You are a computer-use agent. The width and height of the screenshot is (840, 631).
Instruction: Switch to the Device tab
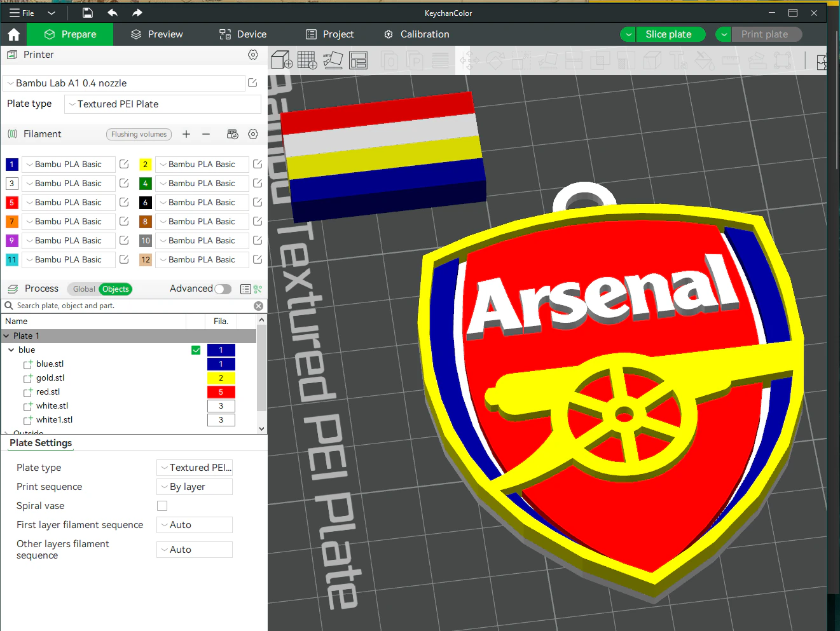coord(243,34)
